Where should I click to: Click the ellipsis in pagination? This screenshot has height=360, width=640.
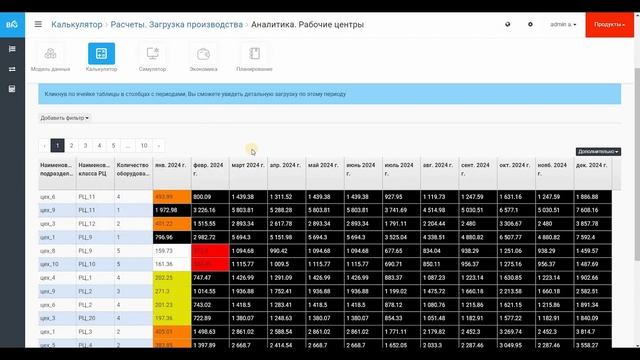(x=128, y=146)
